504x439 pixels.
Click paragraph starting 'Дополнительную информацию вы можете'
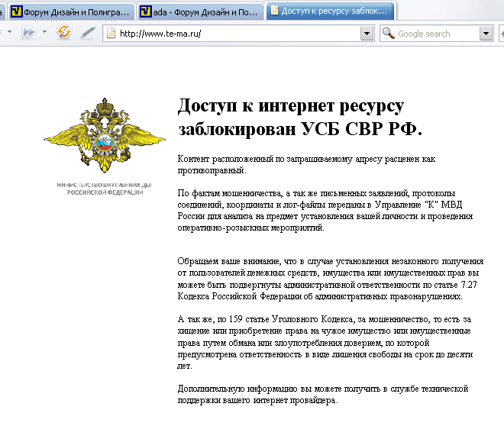323,395
